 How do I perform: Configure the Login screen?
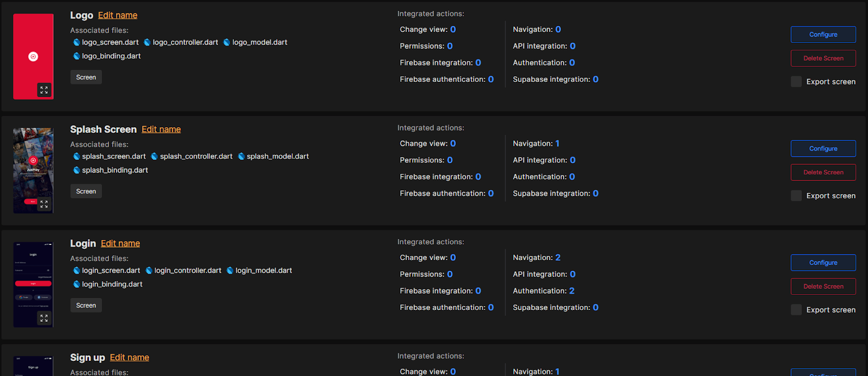coord(824,263)
